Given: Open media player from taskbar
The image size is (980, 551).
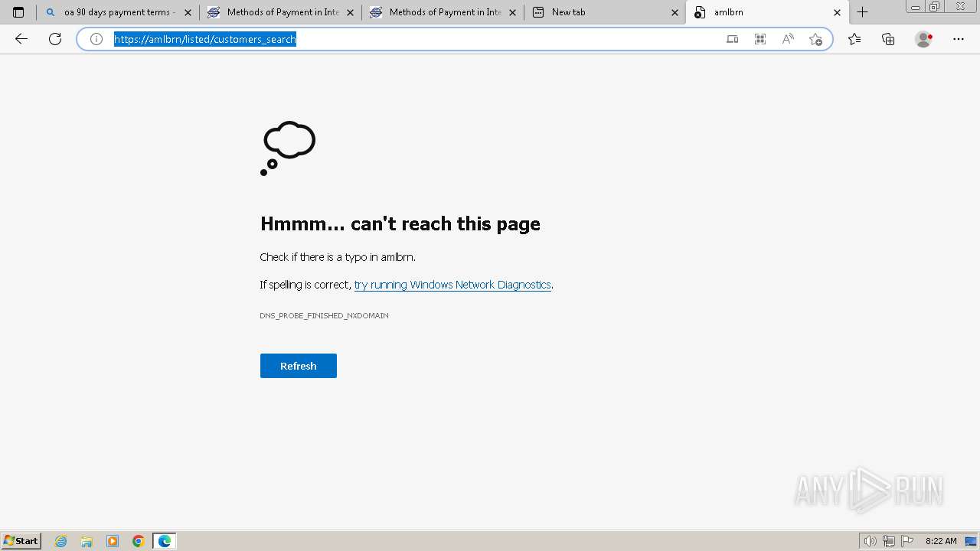Looking at the screenshot, I should pos(113,541).
